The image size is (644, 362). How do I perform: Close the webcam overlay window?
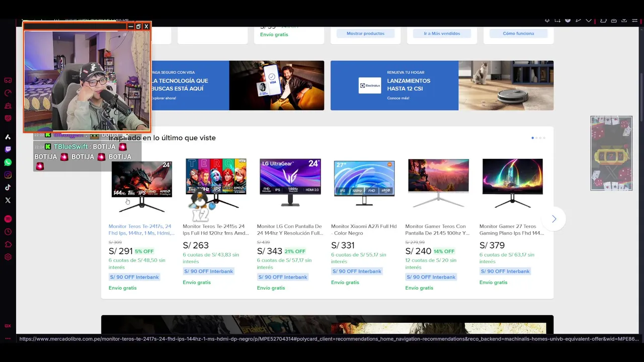pyautogui.click(x=146, y=27)
